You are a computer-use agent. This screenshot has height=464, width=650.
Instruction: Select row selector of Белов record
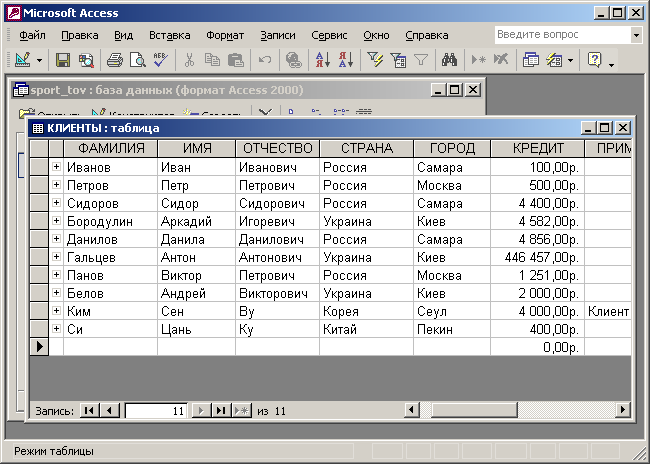39,293
